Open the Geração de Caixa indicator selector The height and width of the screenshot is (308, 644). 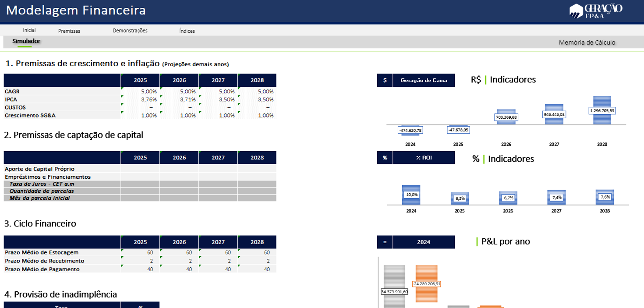point(424,80)
